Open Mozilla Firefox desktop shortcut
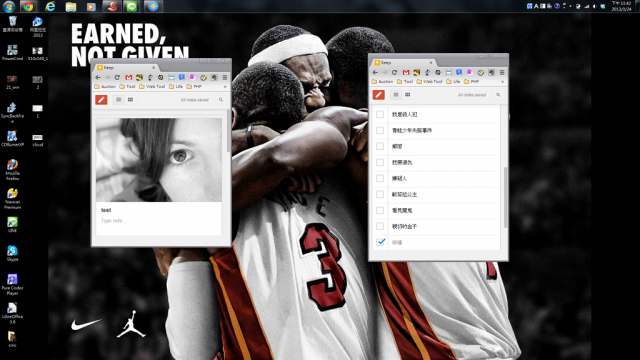This screenshot has height=360, width=640. pyautogui.click(x=12, y=169)
